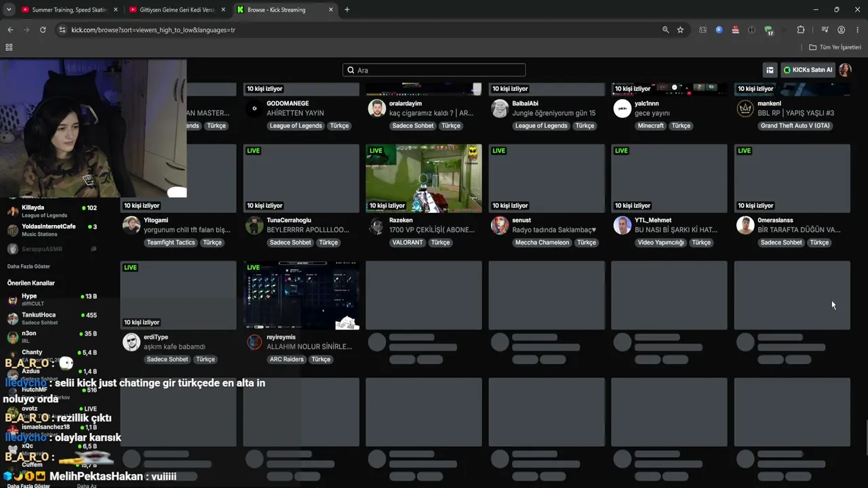Viewport: 868px width, 488px height.
Task: Open n3on recommended channel in sidebar
Action: click(52, 337)
